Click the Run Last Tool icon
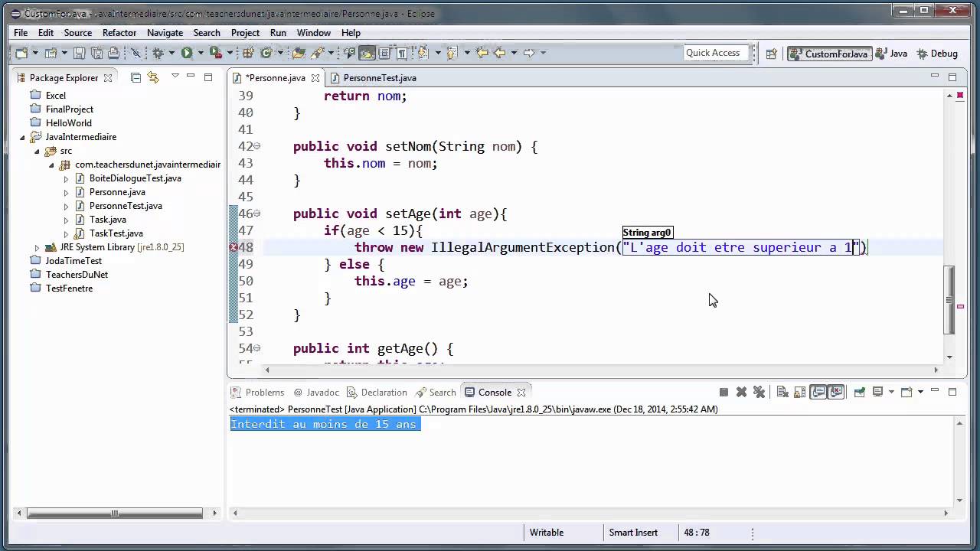Viewport: 980px width, 551px height. (x=216, y=53)
